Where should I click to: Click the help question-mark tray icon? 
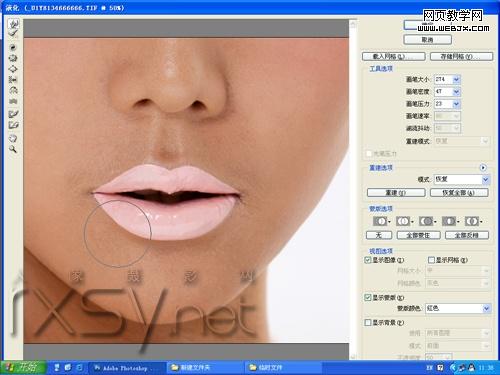[x=440, y=368]
